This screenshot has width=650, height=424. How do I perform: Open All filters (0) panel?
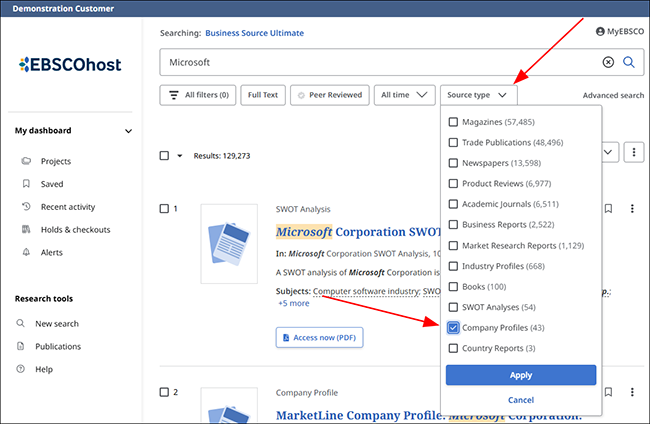pos(198,95)
